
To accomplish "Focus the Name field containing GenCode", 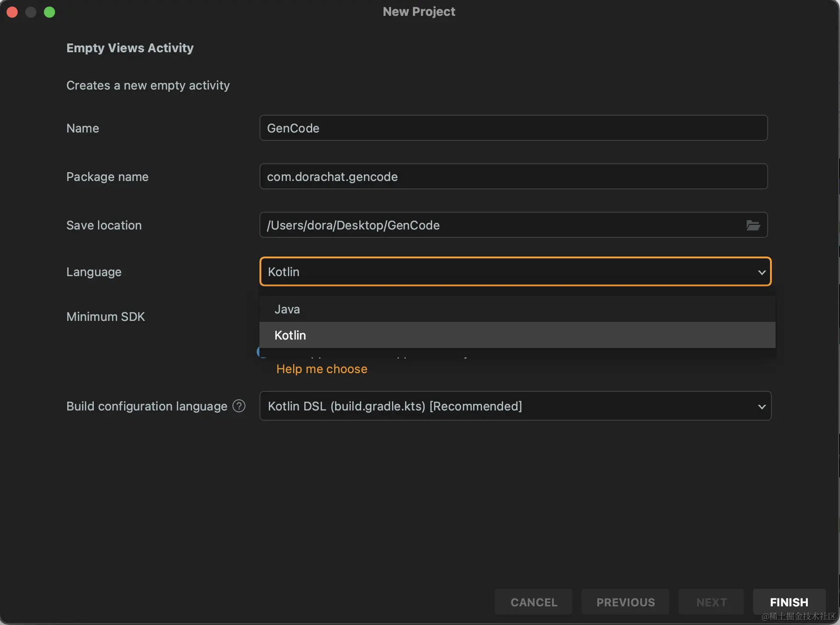I will pos(513,128).
